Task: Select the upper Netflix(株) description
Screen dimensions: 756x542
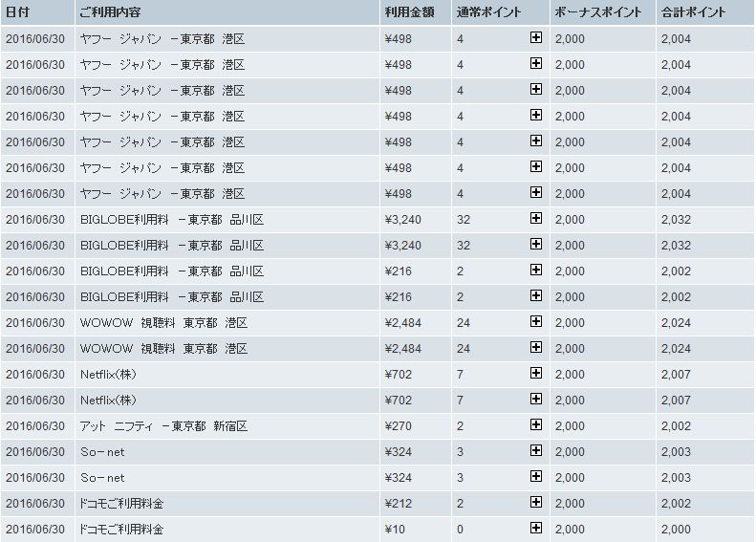Action: click(109, 375)
